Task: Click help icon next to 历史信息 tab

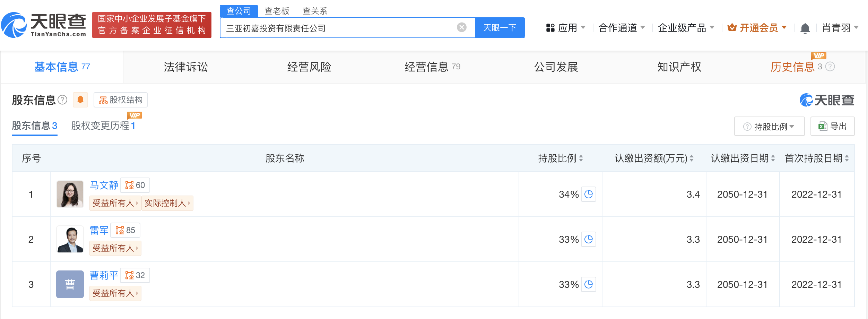Action: click(x=830, y=67)
